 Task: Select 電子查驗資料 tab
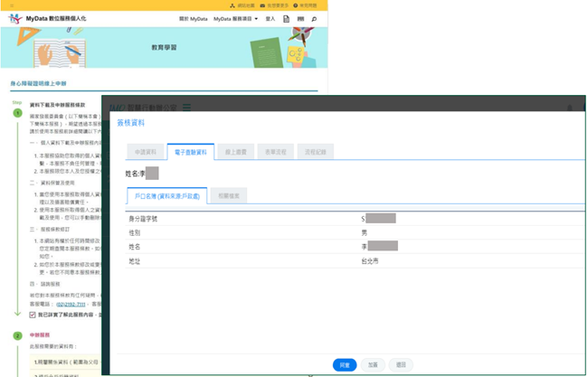[191, 152]
